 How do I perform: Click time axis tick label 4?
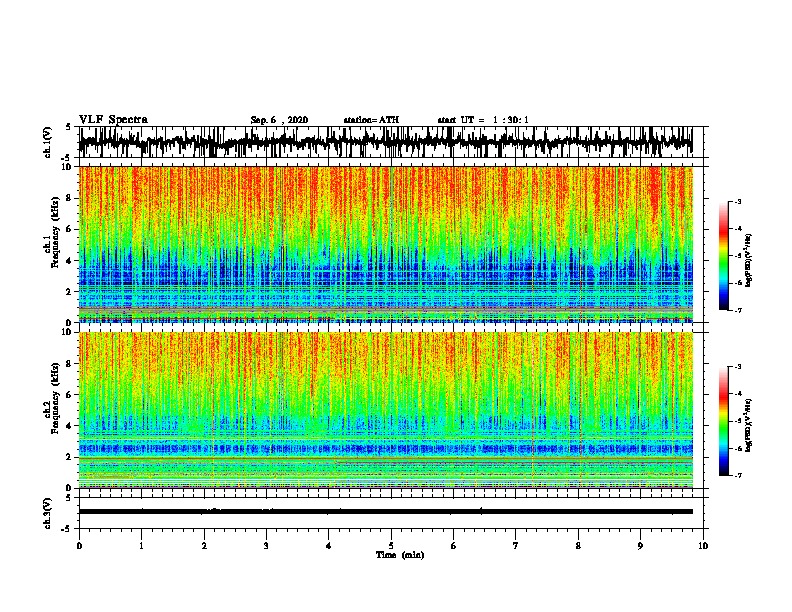coord(328,546)
